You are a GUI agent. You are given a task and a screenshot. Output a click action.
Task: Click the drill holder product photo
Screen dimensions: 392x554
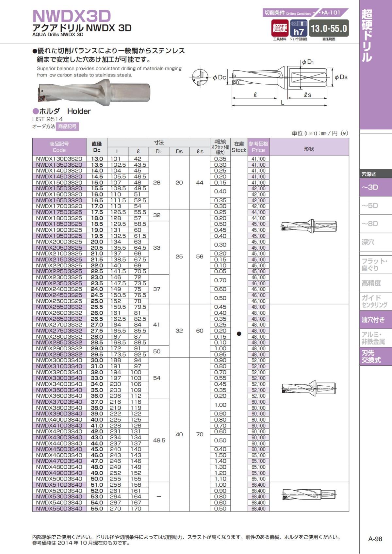pos(94,92)
